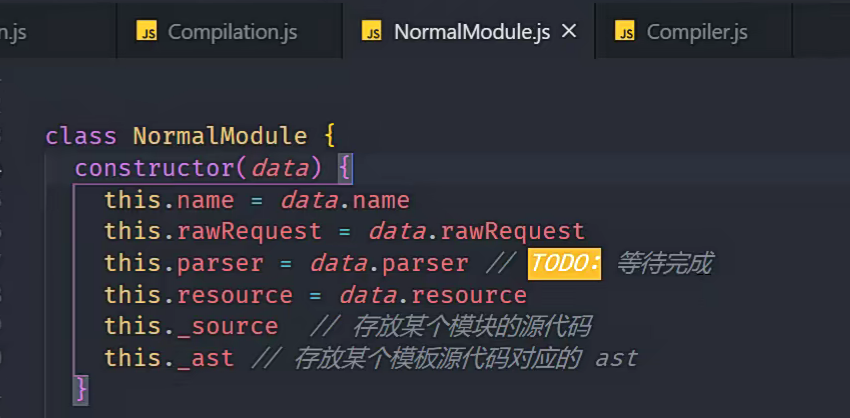Select the NormalModule.js tab label

472,32
